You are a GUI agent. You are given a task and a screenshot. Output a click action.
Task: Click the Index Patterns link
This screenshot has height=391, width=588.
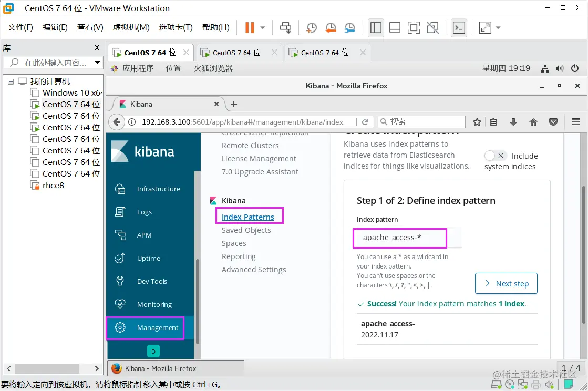point(248,217)
